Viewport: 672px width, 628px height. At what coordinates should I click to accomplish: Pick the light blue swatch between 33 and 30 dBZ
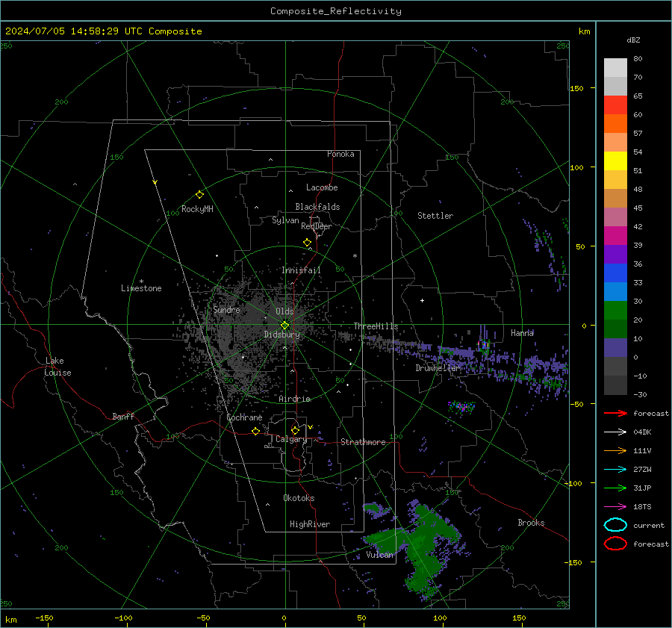615,292
